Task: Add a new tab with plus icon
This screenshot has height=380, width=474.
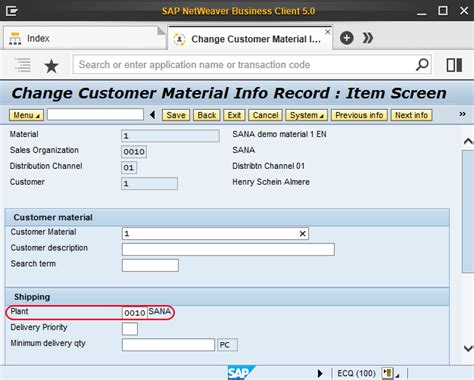Action: coord(347,38)
